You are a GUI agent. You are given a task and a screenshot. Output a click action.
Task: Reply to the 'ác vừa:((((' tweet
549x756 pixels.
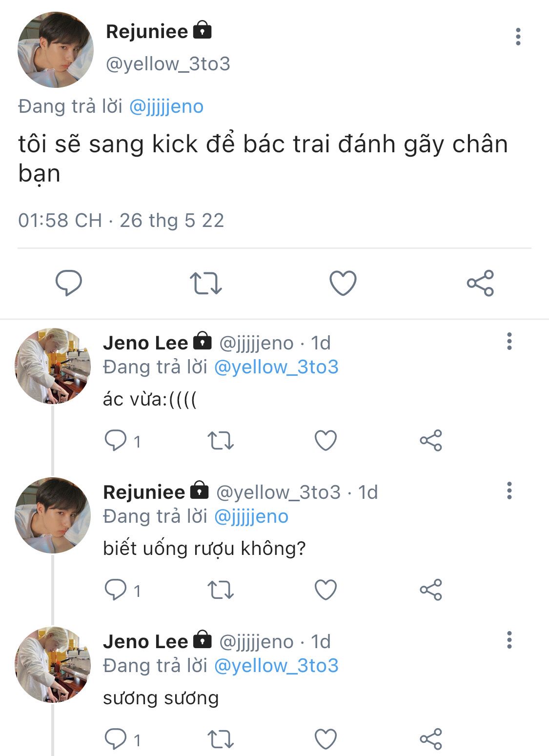(x=116, y=441)
